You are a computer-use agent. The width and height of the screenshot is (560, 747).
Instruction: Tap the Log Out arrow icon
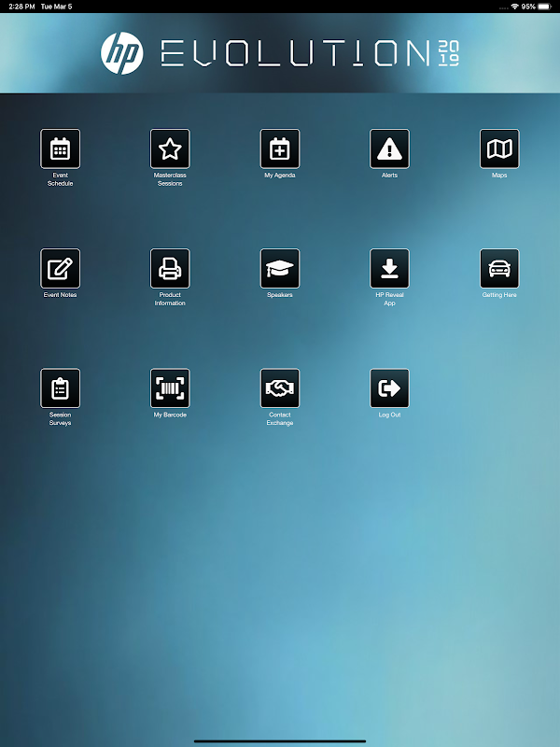coord(389,388)
